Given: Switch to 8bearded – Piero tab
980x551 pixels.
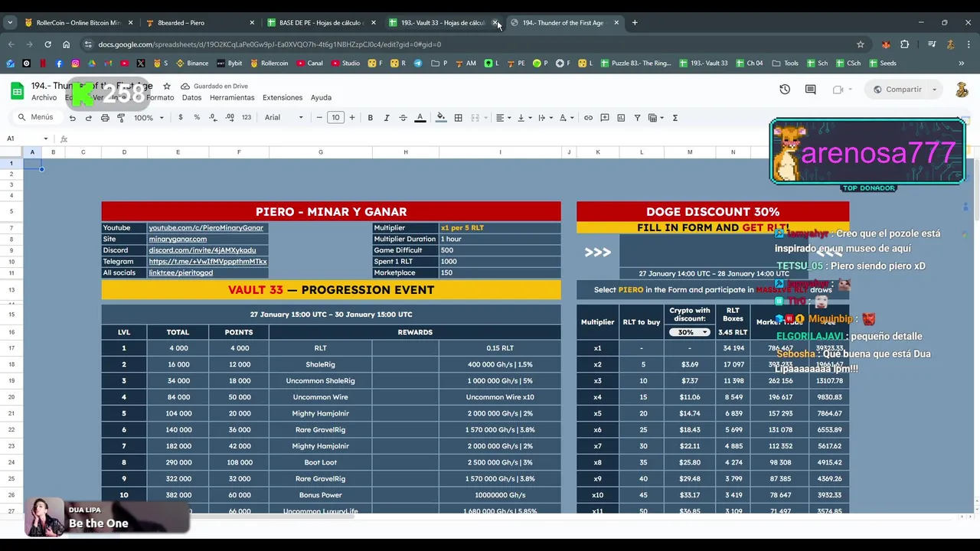Looking at the screenshot, I should (199, 23).
